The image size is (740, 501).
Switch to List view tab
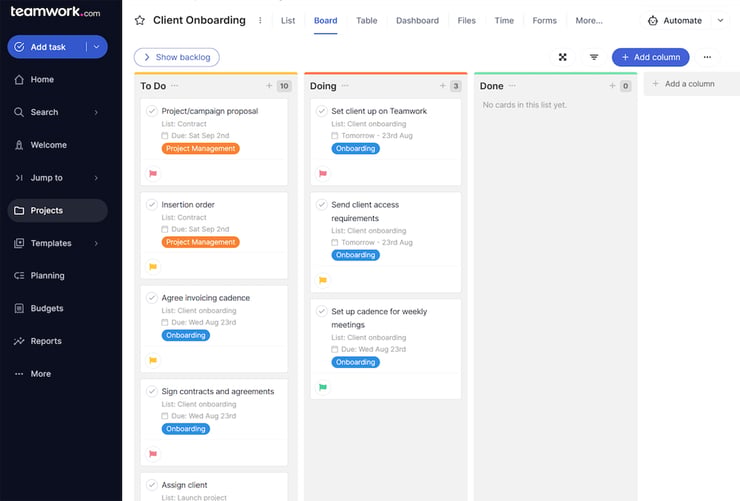(288, 20)
